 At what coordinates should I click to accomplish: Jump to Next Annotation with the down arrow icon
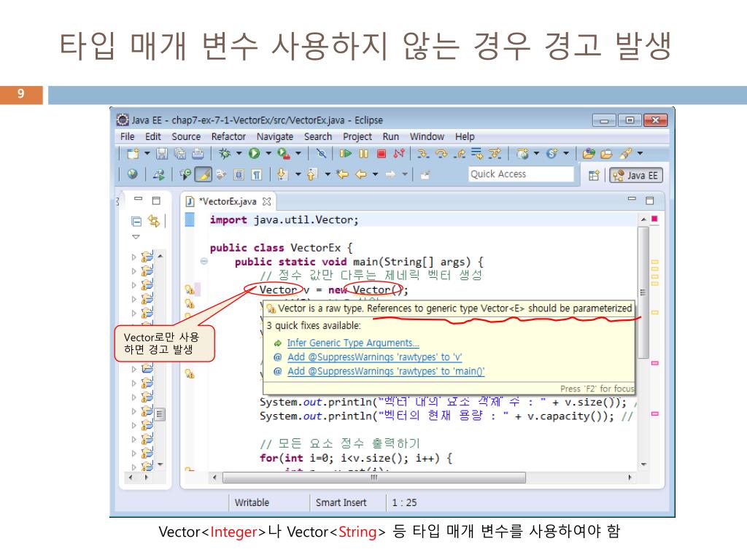(x=282, y=174)
